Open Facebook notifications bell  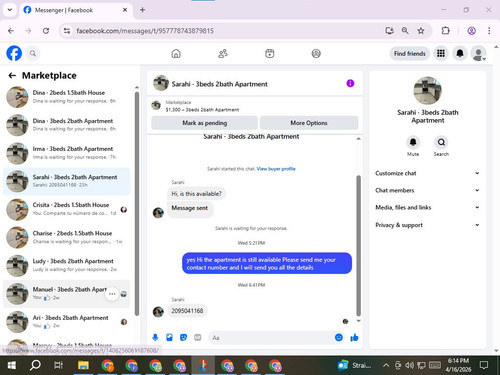(x=460, y=53)
